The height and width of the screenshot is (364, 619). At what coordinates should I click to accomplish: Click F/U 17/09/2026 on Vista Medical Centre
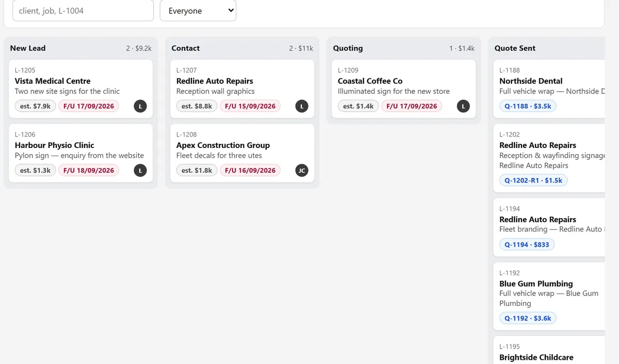point(89,106)
